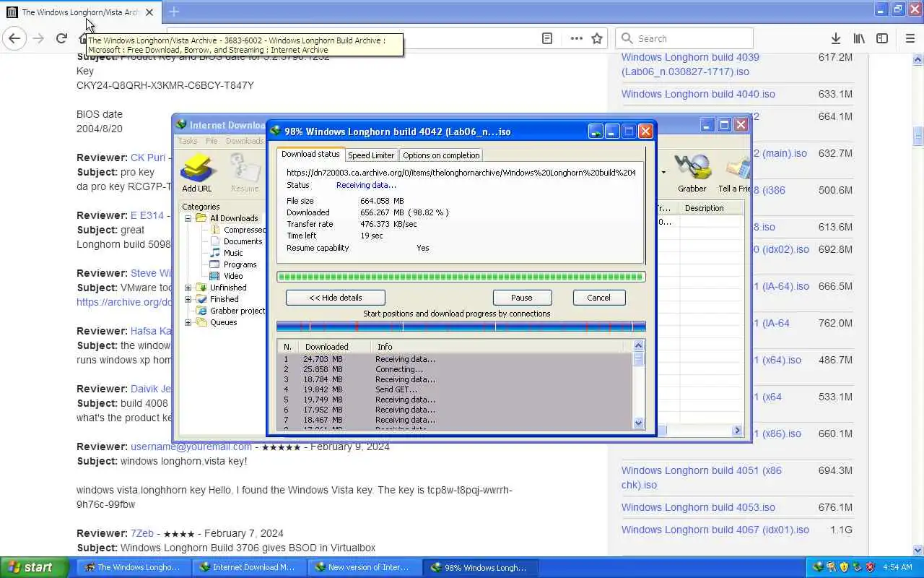The image size is (924, 578).
Task: Click the red shield security tray icon
Action: 870,567
